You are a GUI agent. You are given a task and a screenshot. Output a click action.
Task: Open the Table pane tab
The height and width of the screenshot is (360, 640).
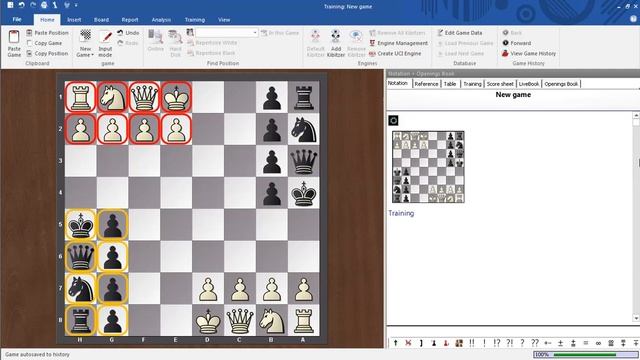click(450, 84)
